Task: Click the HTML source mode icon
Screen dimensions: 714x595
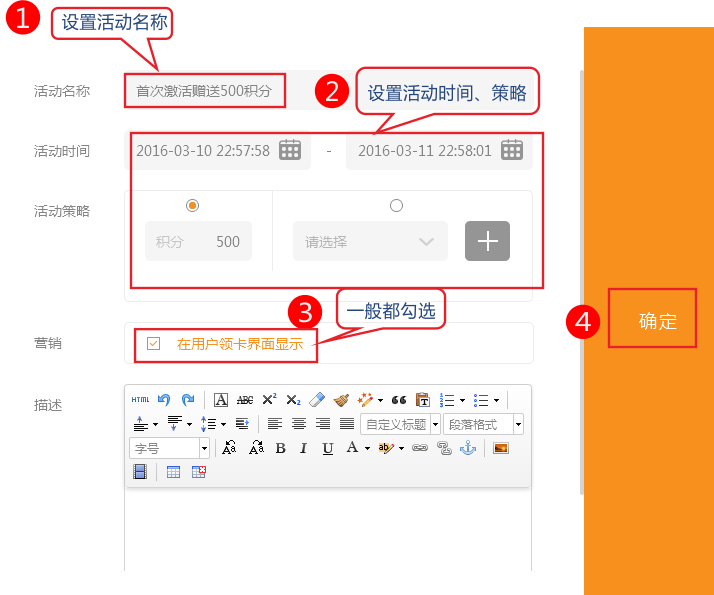Action: click(140, 400)
